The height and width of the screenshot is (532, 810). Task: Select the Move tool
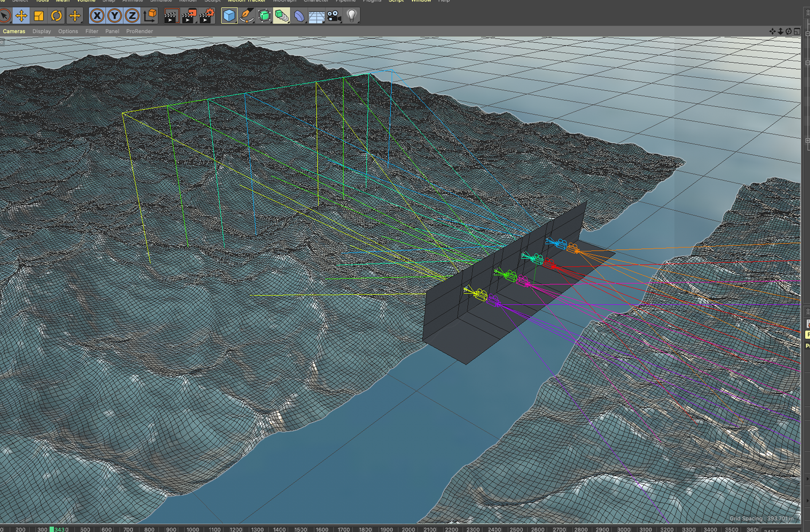point(21,16)
